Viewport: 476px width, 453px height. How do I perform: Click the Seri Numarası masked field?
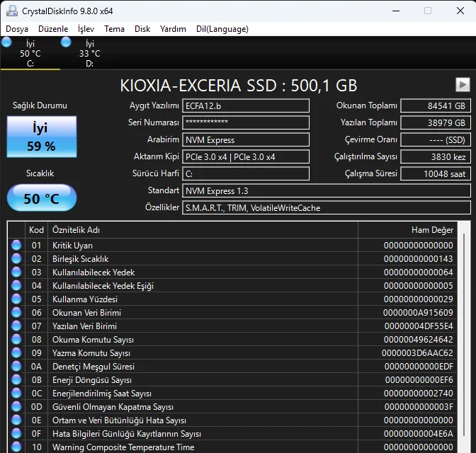coord(246,122)
